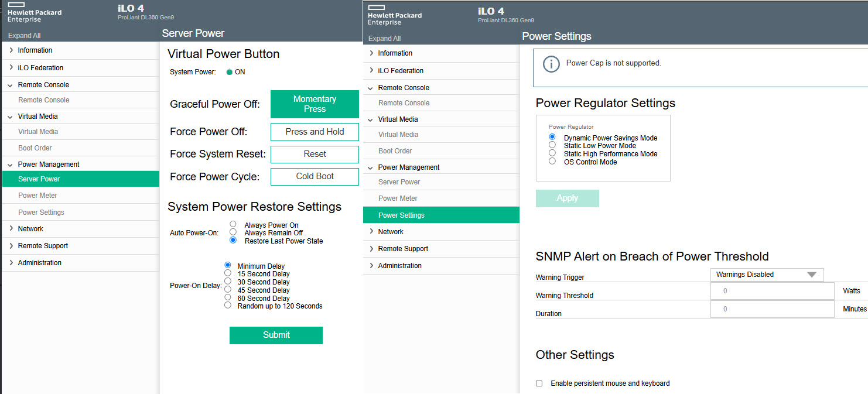Select Always Remain Off option

coord(233,232)
